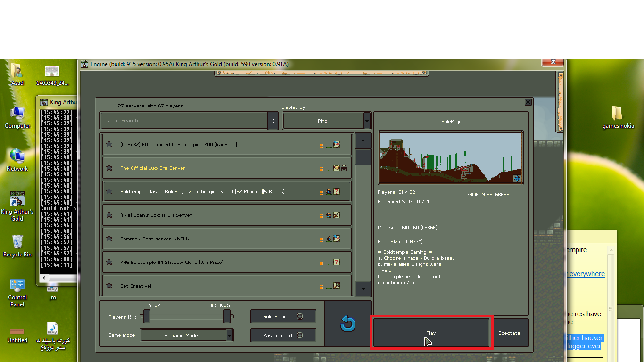Click the Spectate button
The width and height of the screenshot is (644, 362).
tap(510, 333)
